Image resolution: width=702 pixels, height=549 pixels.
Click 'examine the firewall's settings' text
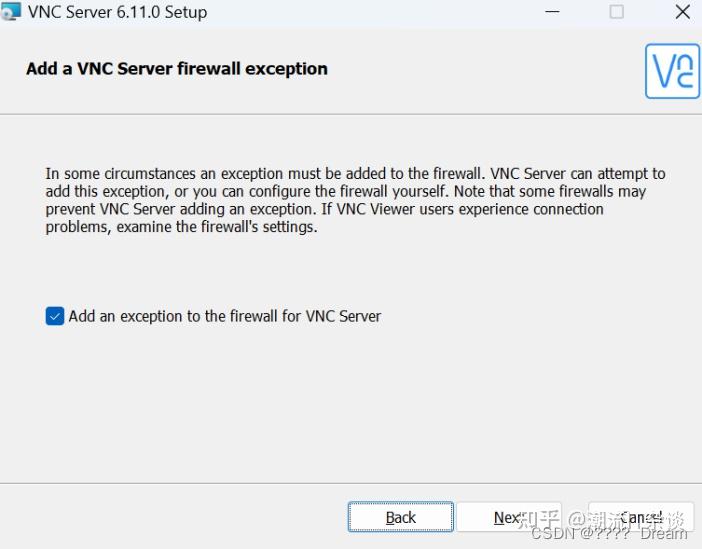217,227
